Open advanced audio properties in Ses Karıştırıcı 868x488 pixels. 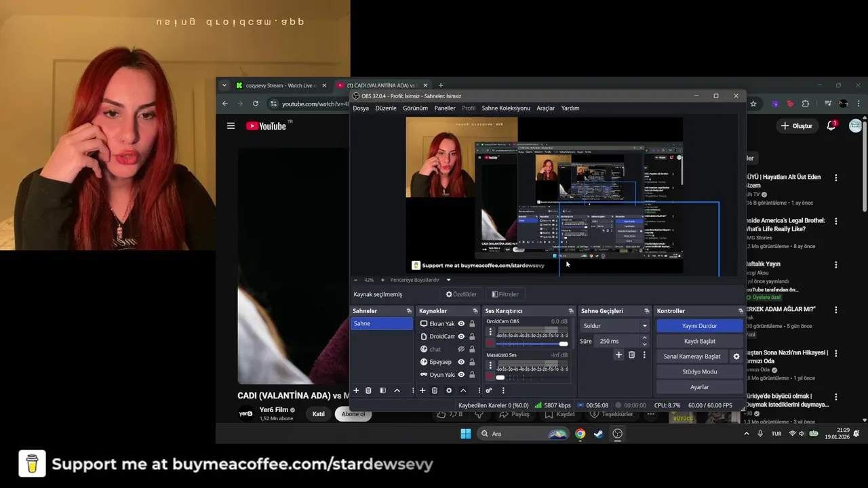(488, 390)
